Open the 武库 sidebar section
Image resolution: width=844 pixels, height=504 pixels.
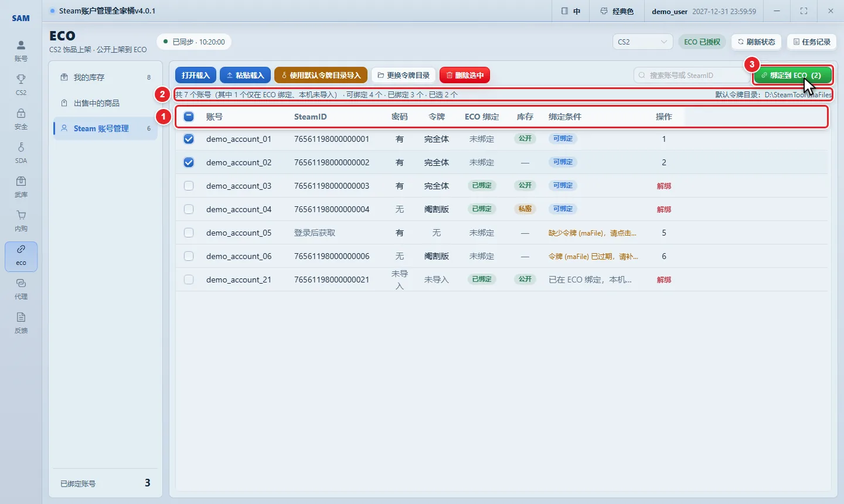21,186
